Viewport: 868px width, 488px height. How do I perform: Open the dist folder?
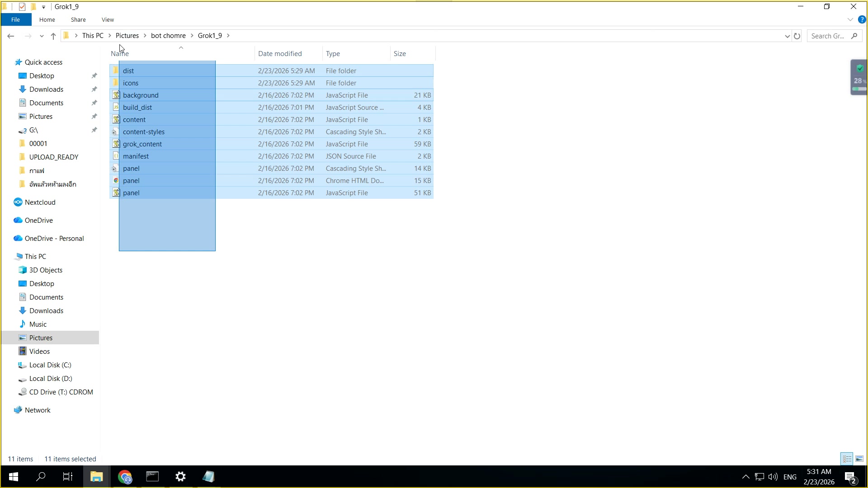click(128, 71)
